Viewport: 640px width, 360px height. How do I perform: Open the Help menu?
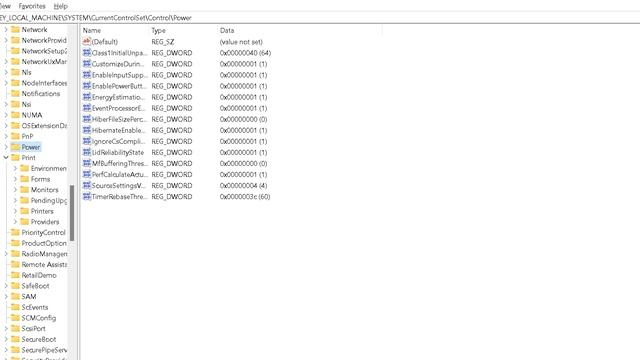(x=60, y=6)
